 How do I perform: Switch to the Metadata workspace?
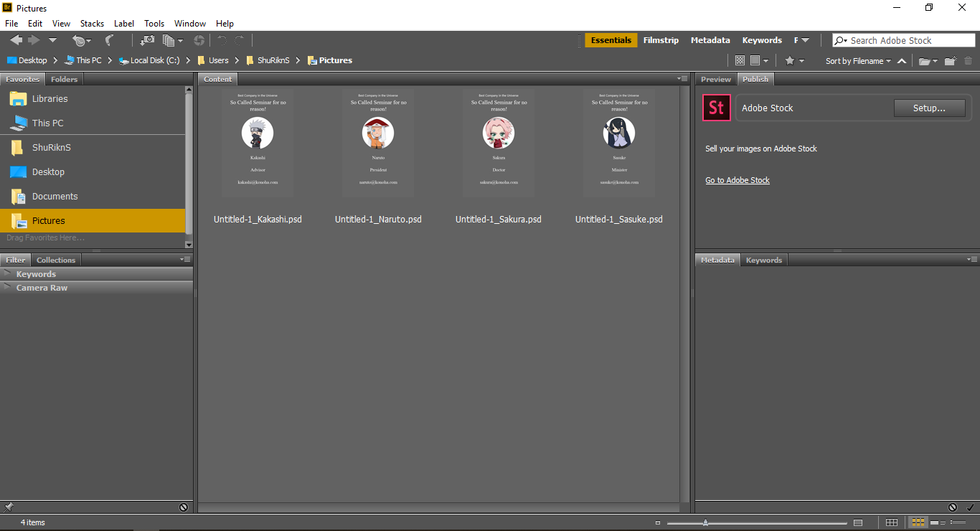point(710,40)
